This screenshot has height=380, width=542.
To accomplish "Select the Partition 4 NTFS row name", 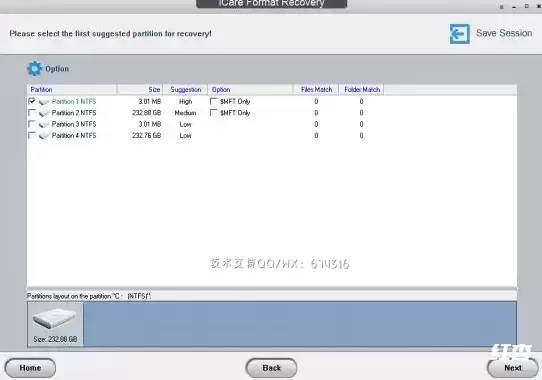I will tap(74, 136).
